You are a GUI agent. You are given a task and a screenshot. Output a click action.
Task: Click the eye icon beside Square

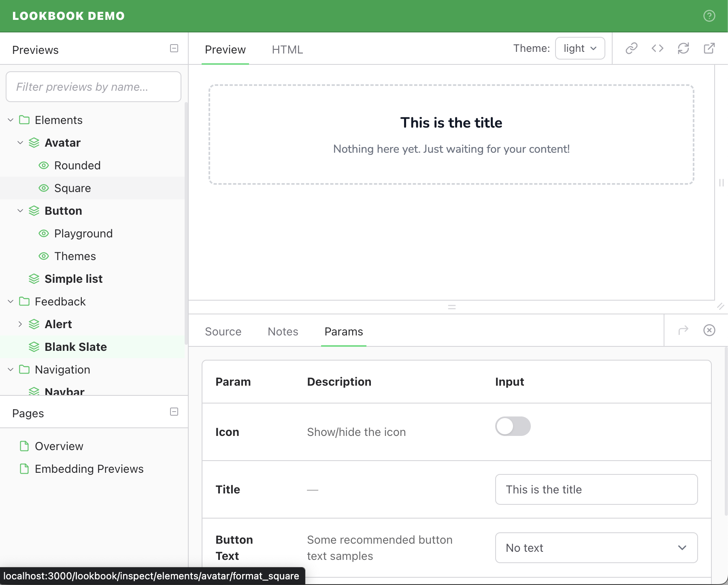point(44,188)
